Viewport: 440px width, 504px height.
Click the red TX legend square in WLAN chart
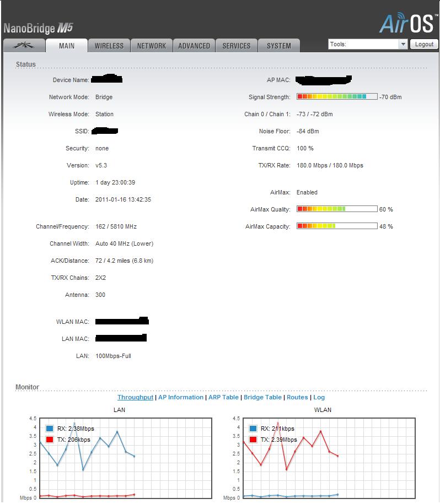[253, 440]
